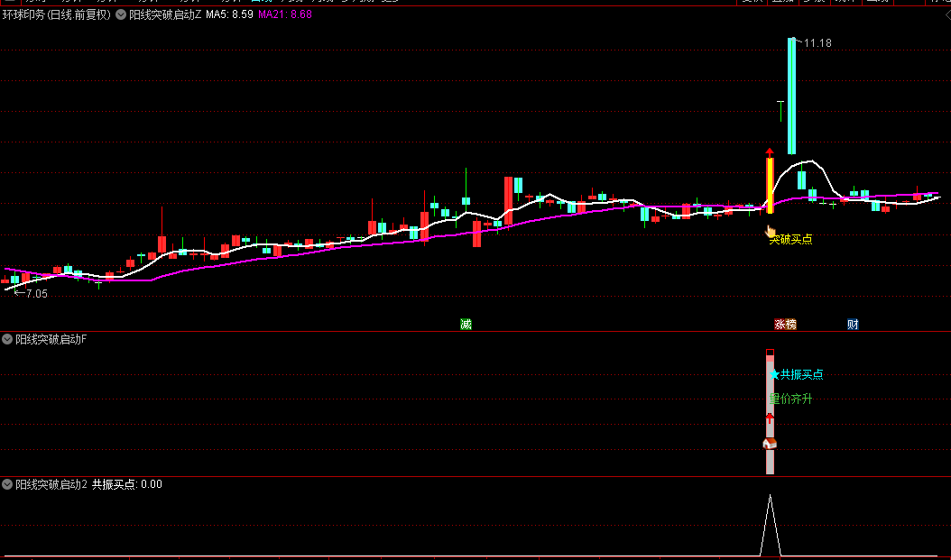Open the 阳线突破启动F indicator dropdown arrow
The height and width of the screenshot is (560, 951).
click(x=7, y=339)
